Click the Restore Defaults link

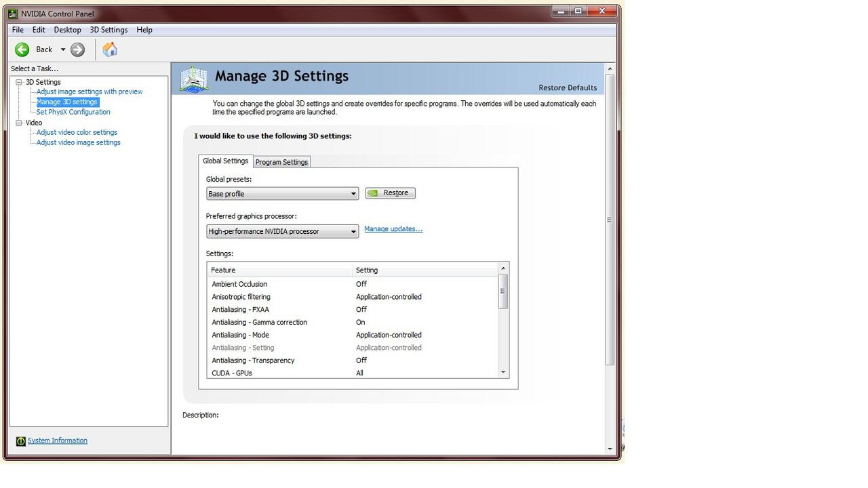point(568,87)
